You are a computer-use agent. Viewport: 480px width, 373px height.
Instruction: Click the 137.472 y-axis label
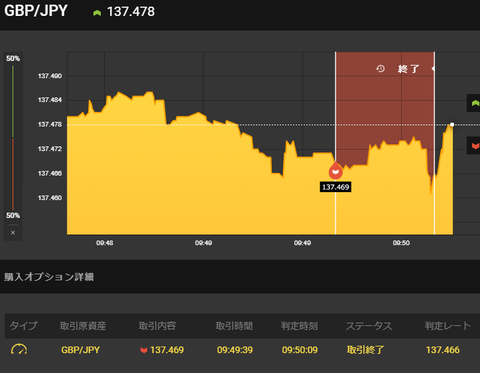[x=50, y=149]
